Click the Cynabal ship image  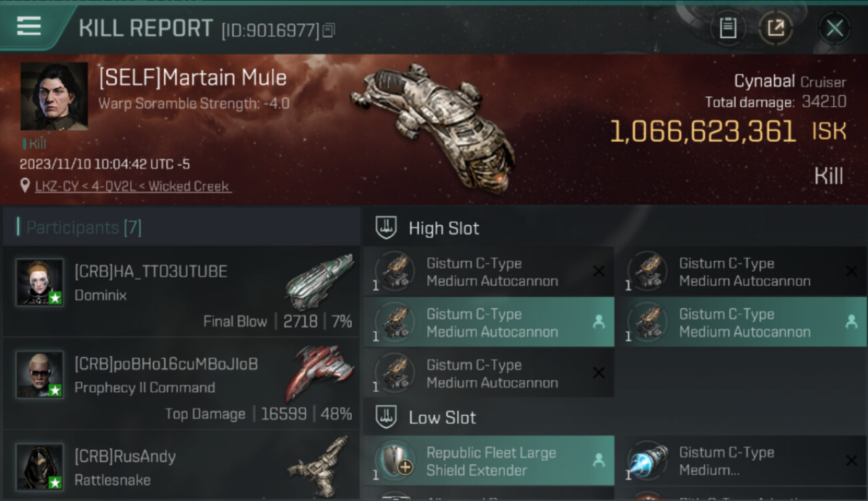point(434,127)
